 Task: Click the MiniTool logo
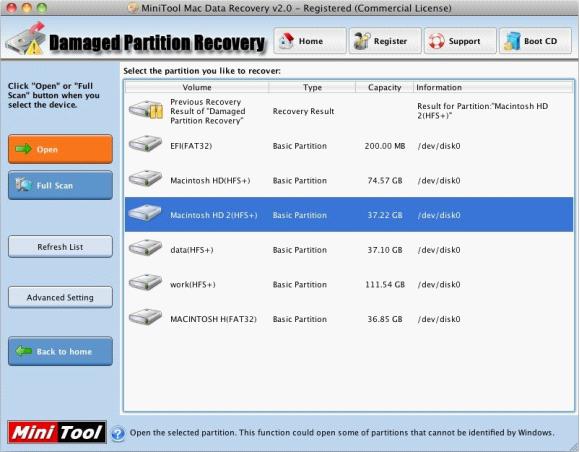[x=57, y=432]
